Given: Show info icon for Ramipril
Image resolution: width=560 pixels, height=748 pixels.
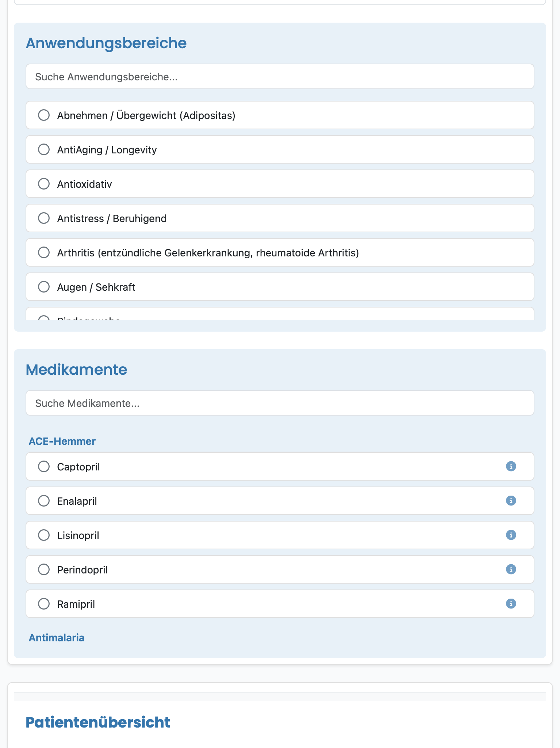Looking at the screenshot, I should 511,604.
